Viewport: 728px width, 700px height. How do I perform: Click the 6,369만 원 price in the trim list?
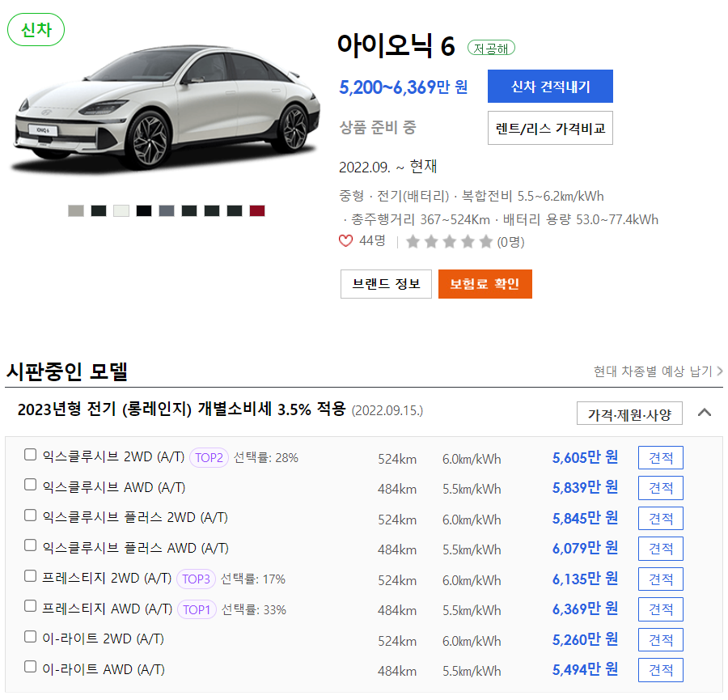585,609
